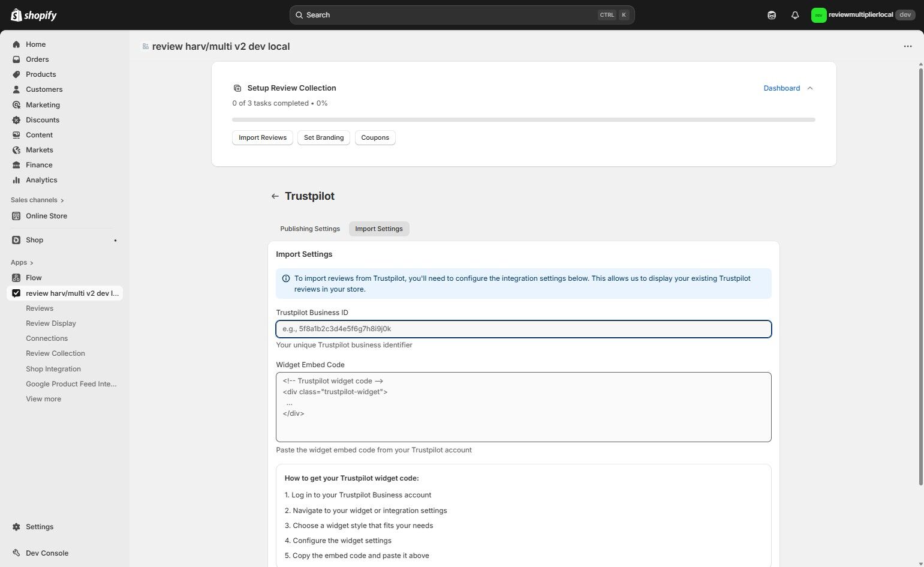
Task: Select the Orders icon in the sidebar
Action: point(16,59)
